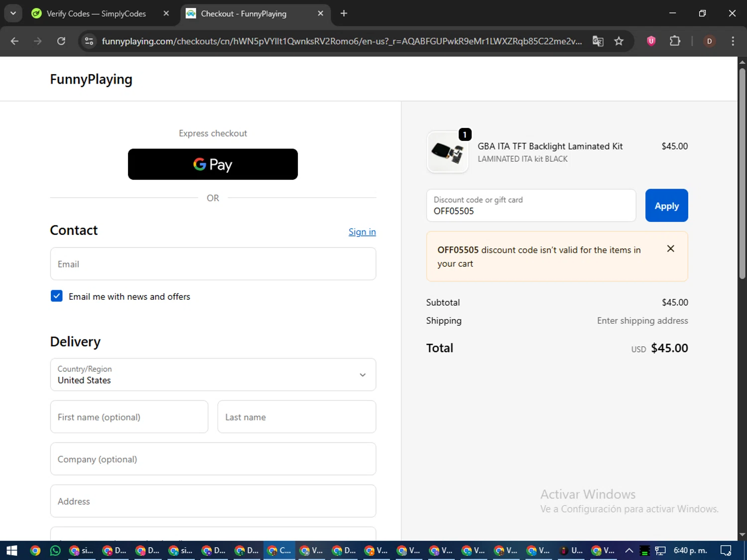Pay with the G Pay express button
Image resolution: width=747 pixels, height=560 pixels.
point(213,164)
